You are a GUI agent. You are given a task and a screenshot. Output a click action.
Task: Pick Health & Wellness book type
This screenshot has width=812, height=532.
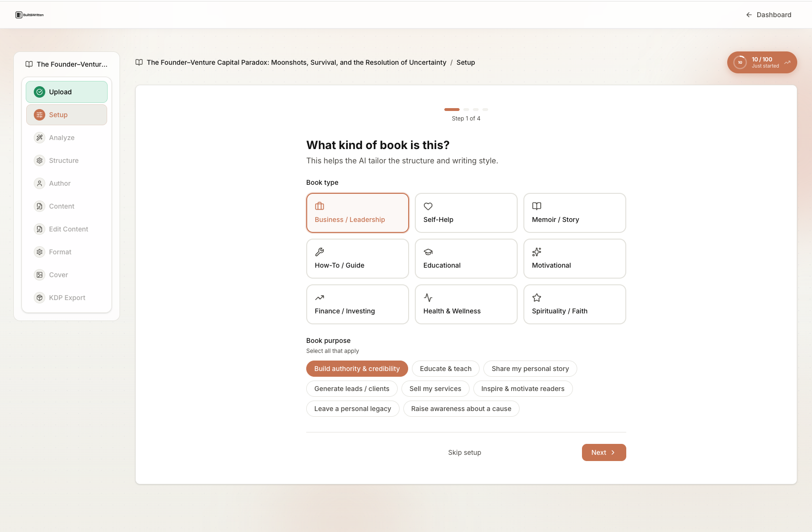466,304
